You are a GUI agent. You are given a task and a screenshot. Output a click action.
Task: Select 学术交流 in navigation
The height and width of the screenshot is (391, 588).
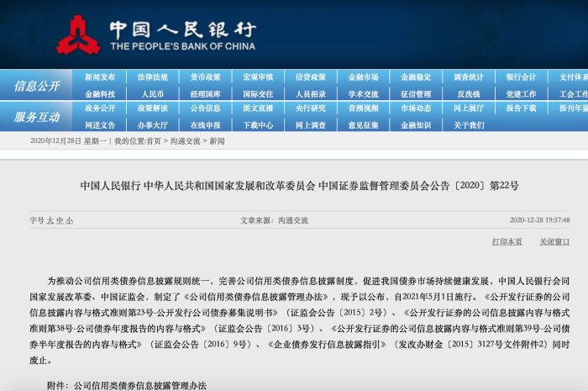364,94
